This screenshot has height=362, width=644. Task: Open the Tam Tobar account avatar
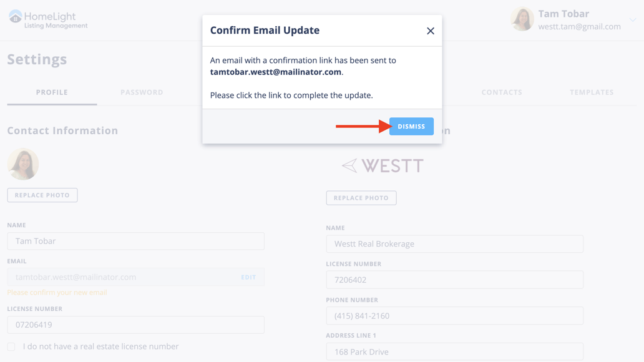coord(522,19)
